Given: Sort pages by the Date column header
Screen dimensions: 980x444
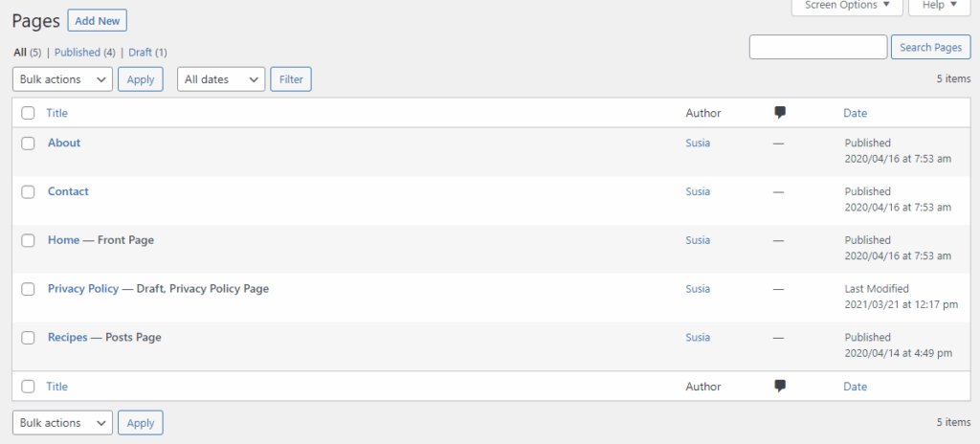Looking at the screenshot, I should 855,113.
